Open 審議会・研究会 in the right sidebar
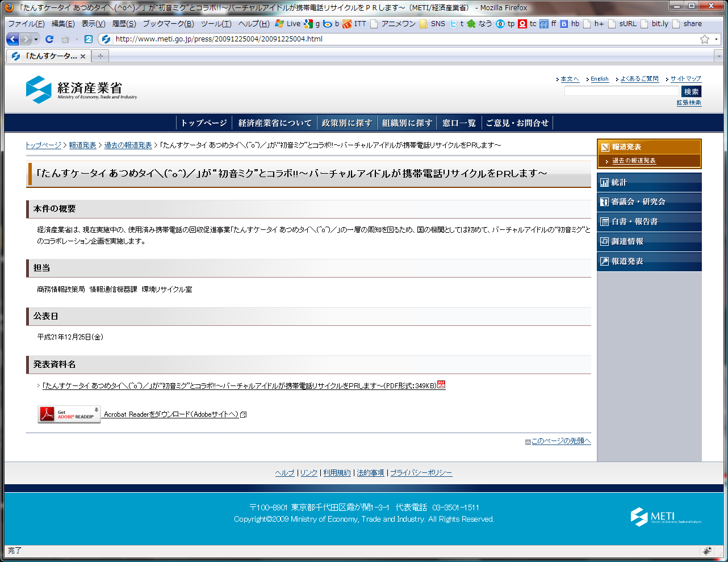The width and height of the screenshot is (728, 562). (x=649, y=202)
